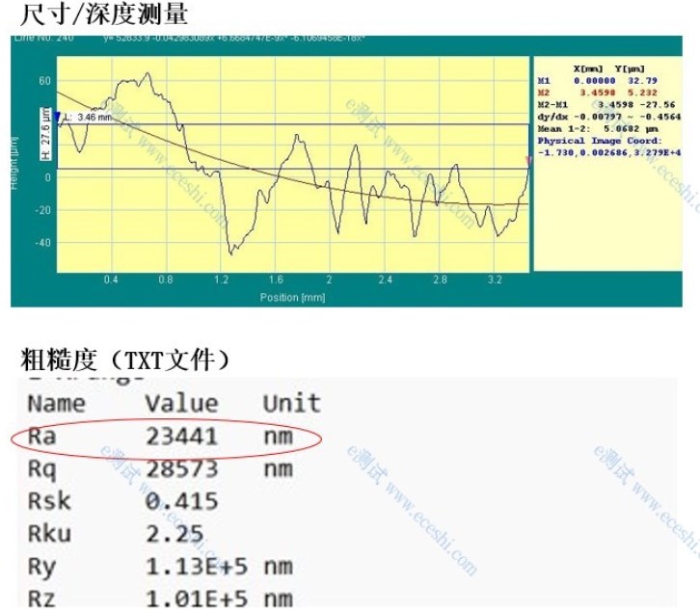This screenshot has height=612, width=700.
Task: Click the M2 row value 5.232
Action: (x=642, y=93)
